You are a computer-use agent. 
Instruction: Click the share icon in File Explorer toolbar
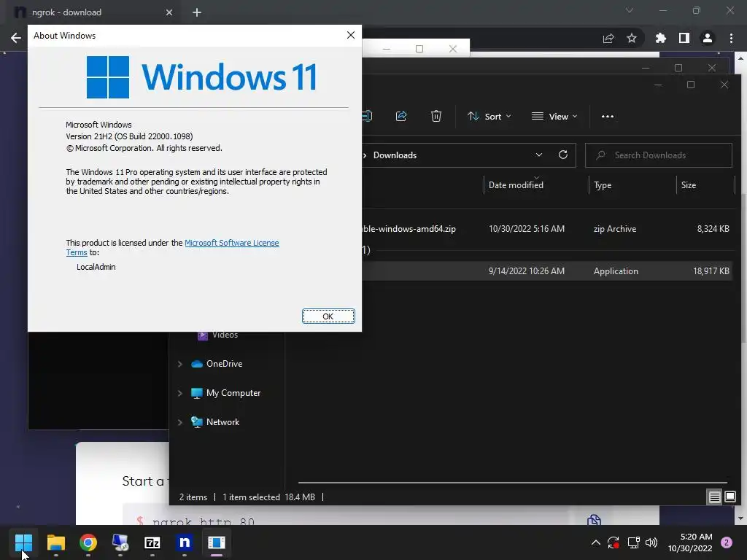point(401,116)
